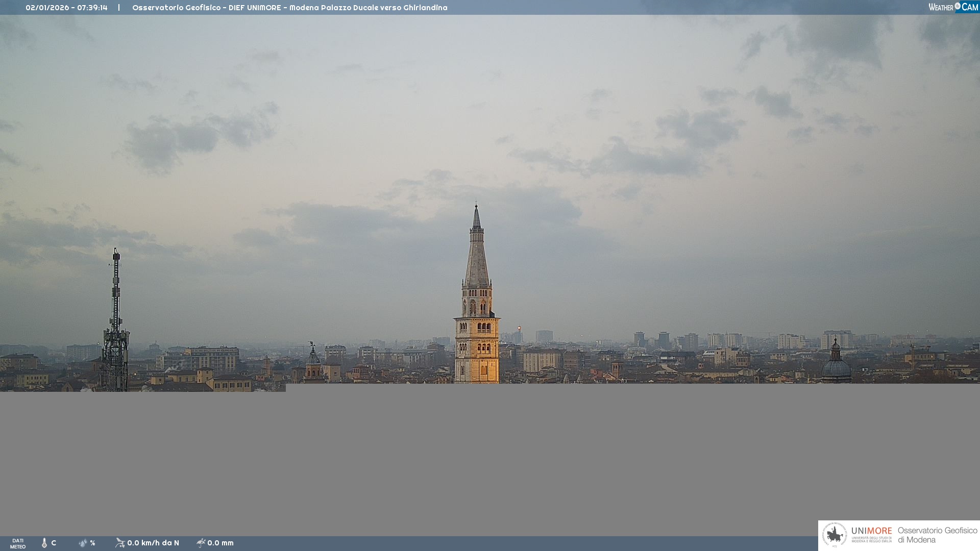Click the telecom antenna mast on left
The width and height of the screenshot is (980, 551).
tap(116, 327)
